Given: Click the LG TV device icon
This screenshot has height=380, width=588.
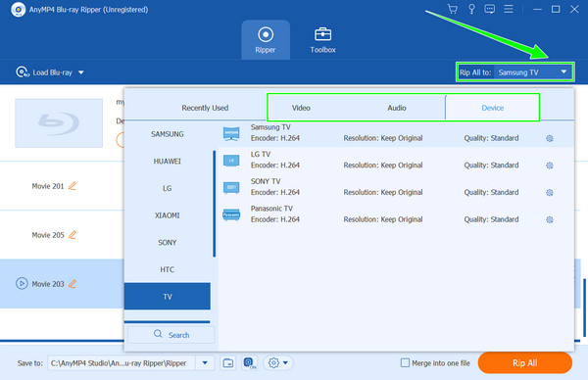Looking at the screenshot, I should tap(231, 161).
